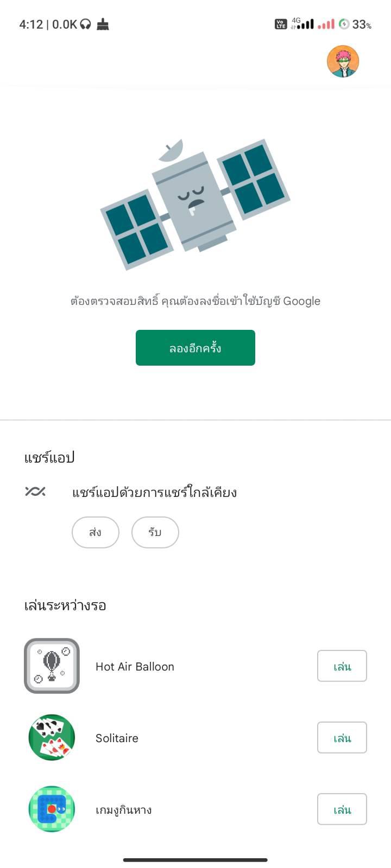Screen dimensions: 391x868
Task: Tap the Solitaire cards game icon
Action: [52, 737]
